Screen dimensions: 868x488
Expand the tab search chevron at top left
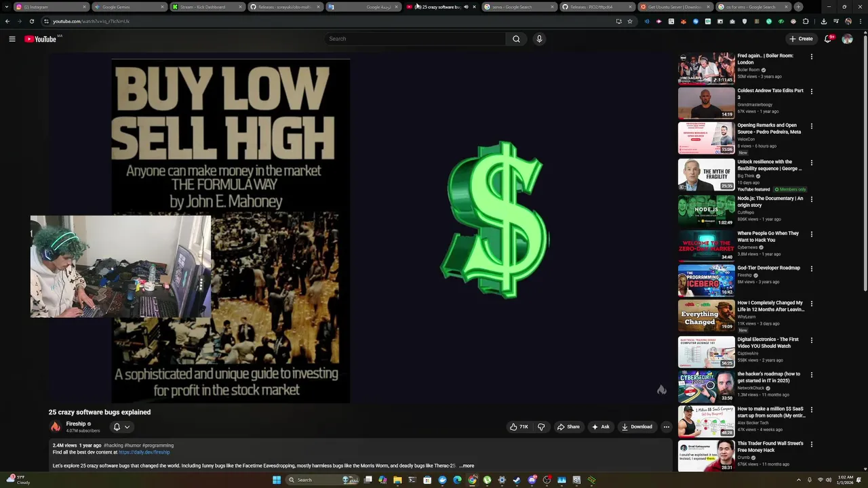click(5, 7)
